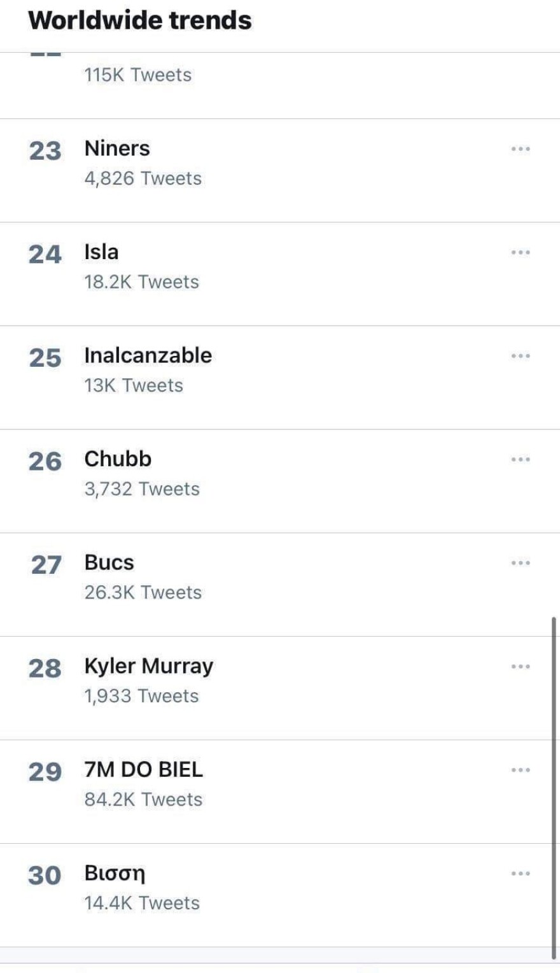View the 7M DO BIEL trend

(143, 770)
